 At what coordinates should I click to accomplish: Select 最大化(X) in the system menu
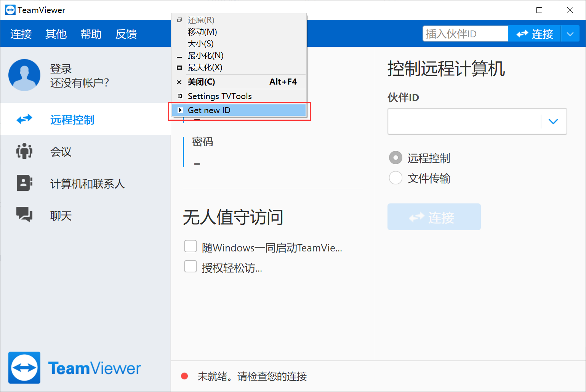coord(239,67)
